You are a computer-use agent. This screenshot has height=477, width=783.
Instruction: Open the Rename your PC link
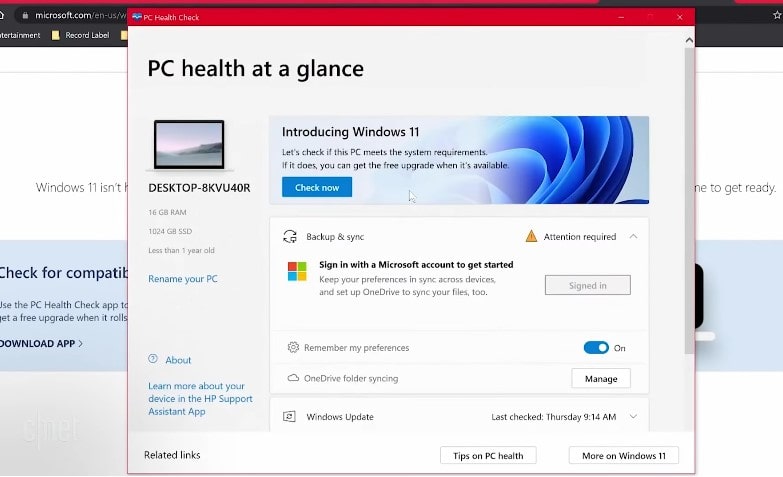[x=183, y=279]
